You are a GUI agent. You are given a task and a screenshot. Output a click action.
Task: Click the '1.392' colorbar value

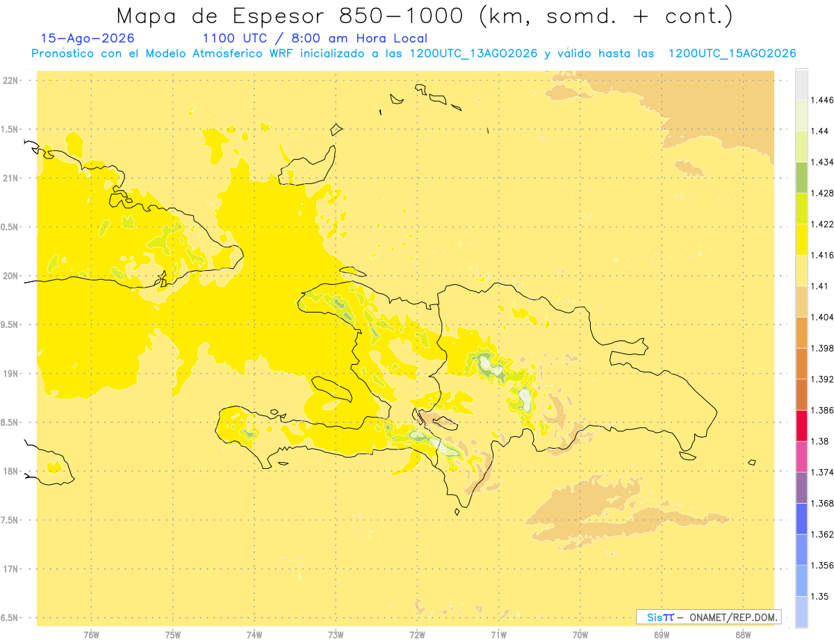pos(823,379)
